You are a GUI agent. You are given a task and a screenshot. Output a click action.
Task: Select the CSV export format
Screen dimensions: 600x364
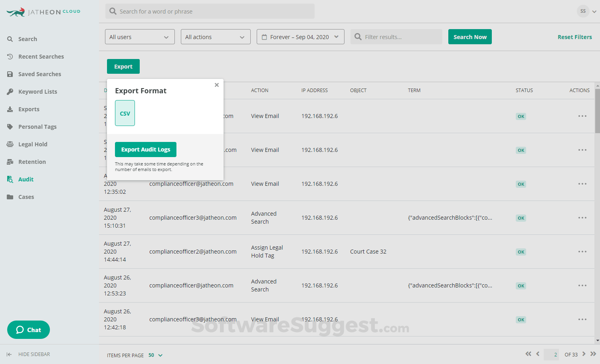[125, 113]
